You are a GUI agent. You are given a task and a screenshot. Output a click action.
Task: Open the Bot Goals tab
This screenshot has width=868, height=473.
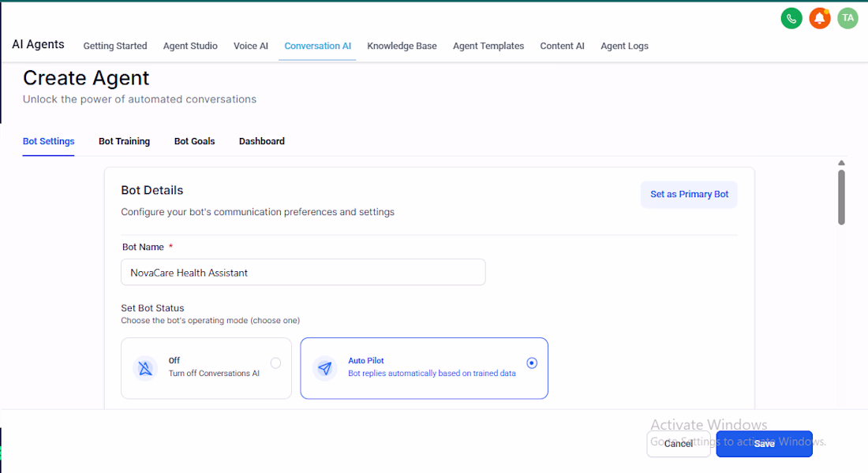tap(194, 141)
